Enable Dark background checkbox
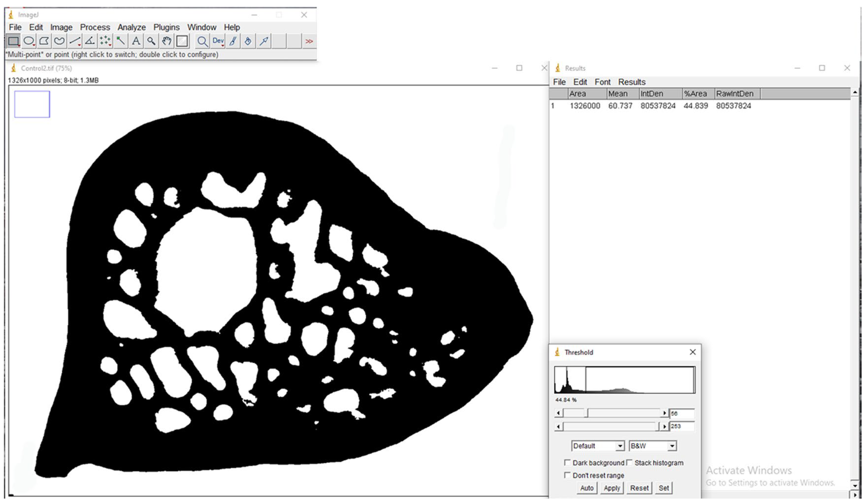Image resolution: width=868 pixels, height=503 pixels. 567,462
